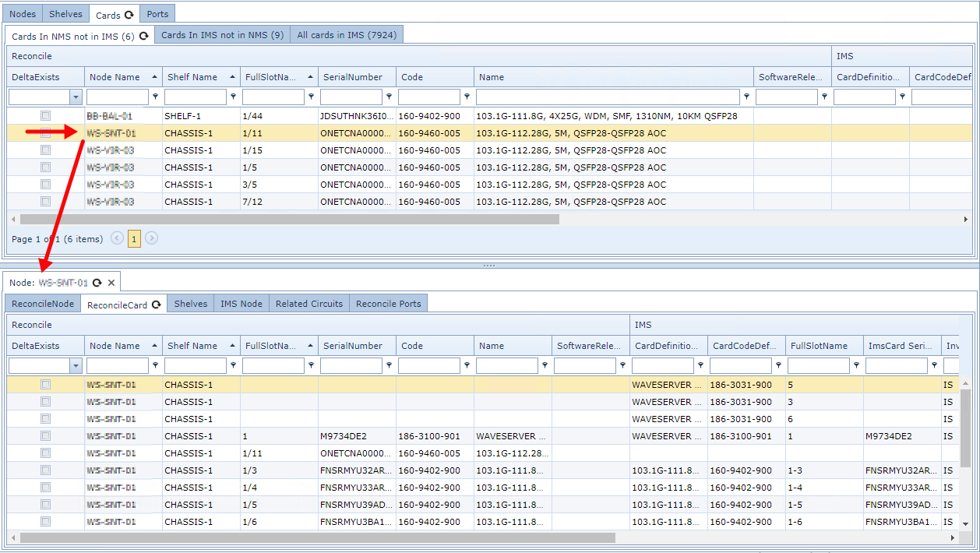
Task: Click filter icon beside top Name column filter
Action: point(746,97)
